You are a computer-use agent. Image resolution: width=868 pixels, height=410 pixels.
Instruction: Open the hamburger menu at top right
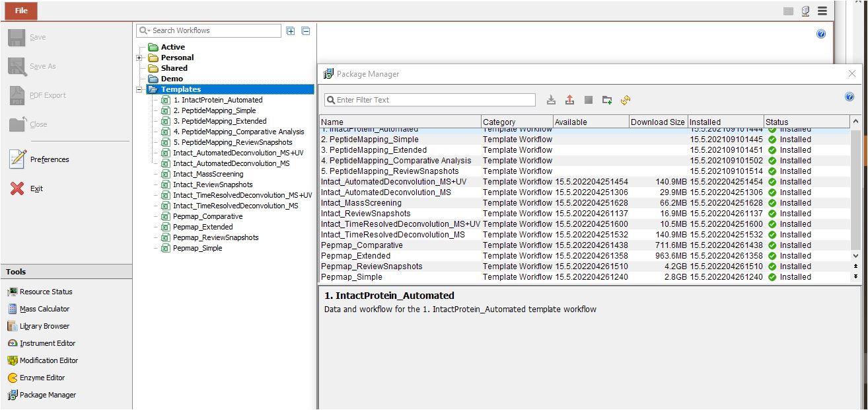click(822, 11)
